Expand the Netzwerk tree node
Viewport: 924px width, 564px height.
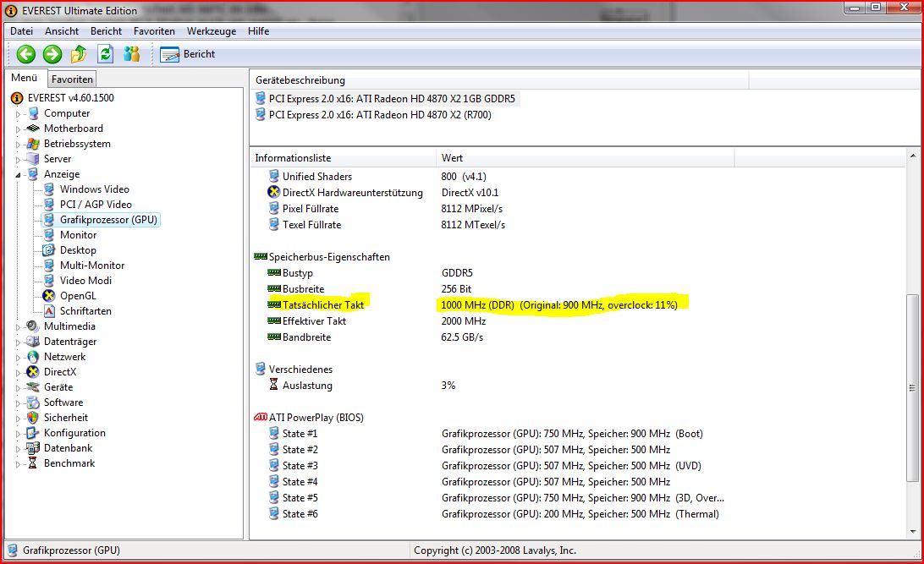(x=18, y=358)
